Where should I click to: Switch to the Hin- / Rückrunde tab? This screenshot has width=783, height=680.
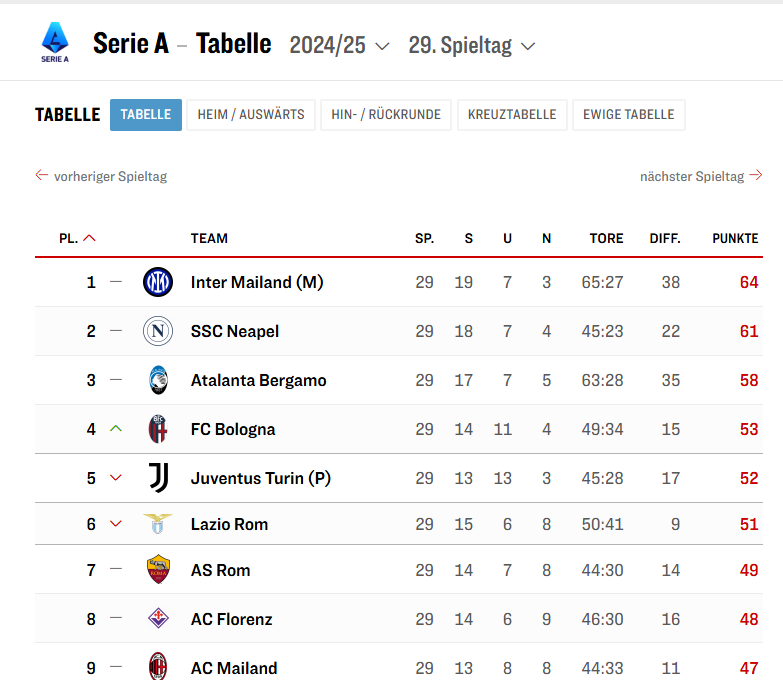coord(386,115)
